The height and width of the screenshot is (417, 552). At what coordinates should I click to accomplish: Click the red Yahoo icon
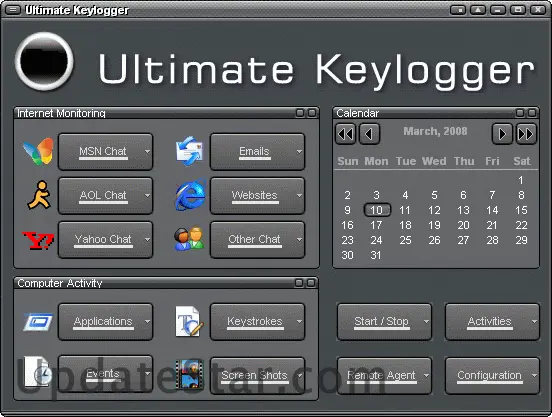tap(38, 240)
